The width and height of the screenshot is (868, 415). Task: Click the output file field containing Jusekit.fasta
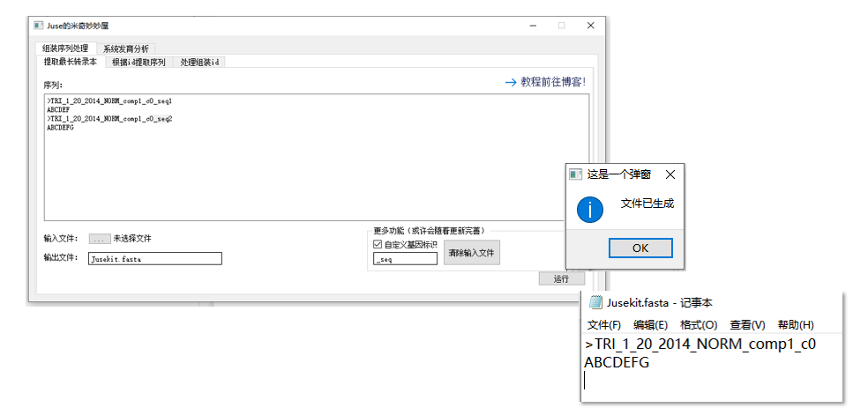(x=154, y=259)
